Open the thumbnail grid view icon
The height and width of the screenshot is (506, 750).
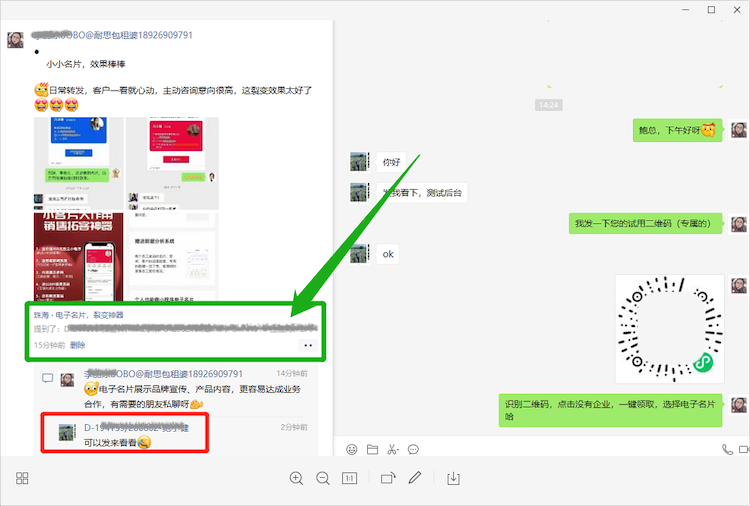coord(22,478)
